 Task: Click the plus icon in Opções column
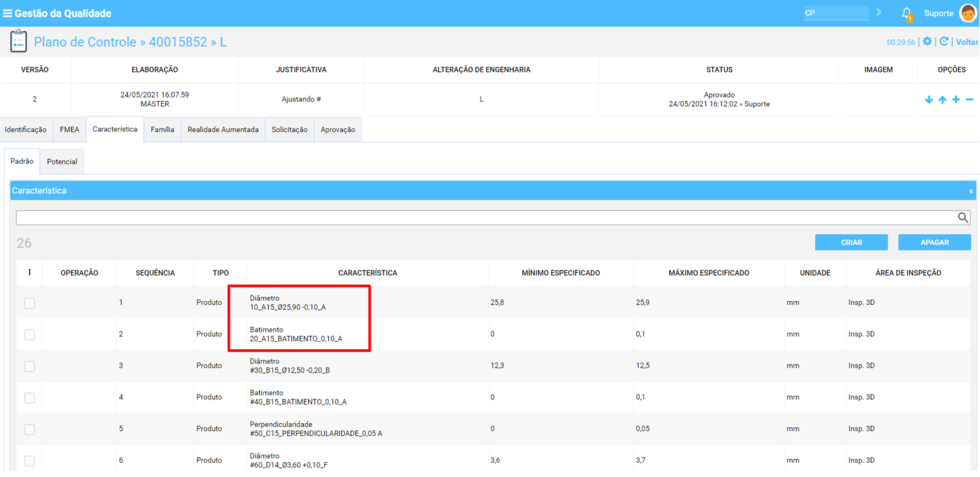coord(956,100)
